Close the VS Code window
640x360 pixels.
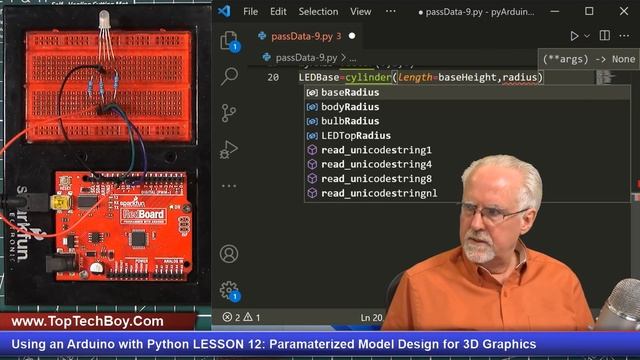coord(624,11)
